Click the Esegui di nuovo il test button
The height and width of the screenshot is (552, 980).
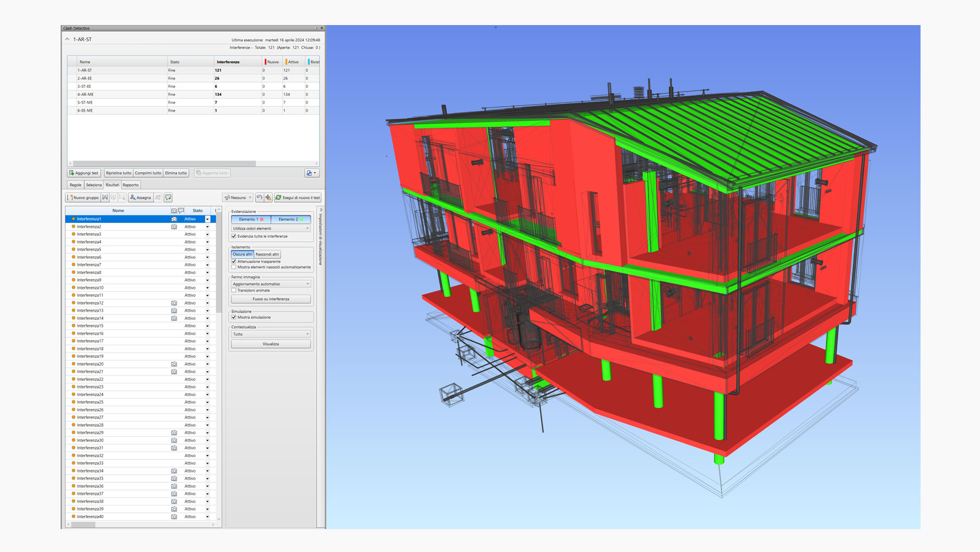[x=297, y=198]
